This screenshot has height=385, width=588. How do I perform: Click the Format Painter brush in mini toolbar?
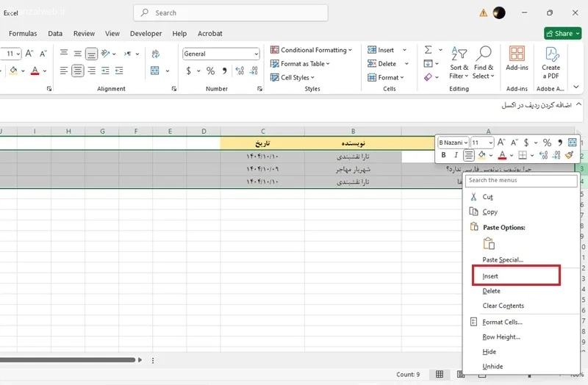pos(569,155)
